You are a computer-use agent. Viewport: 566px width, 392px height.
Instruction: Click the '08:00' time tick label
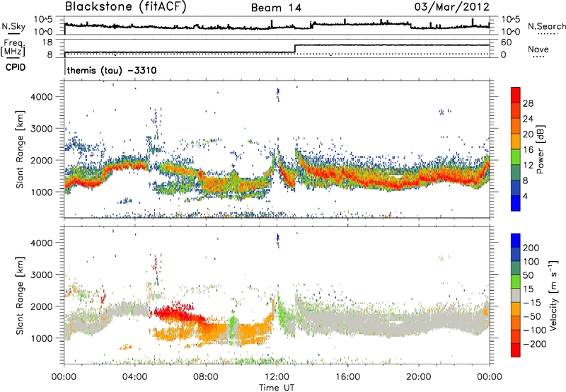[x=206, y=377]
